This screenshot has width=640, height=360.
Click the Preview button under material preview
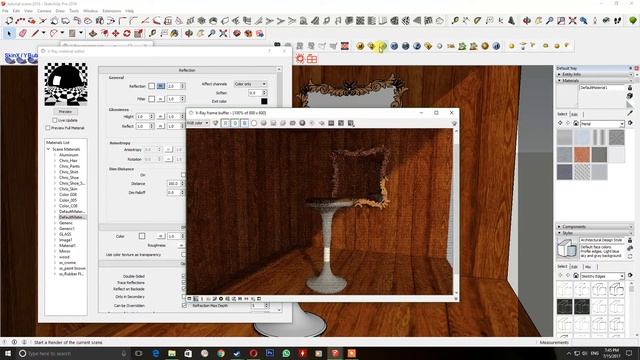pos(65,111)
